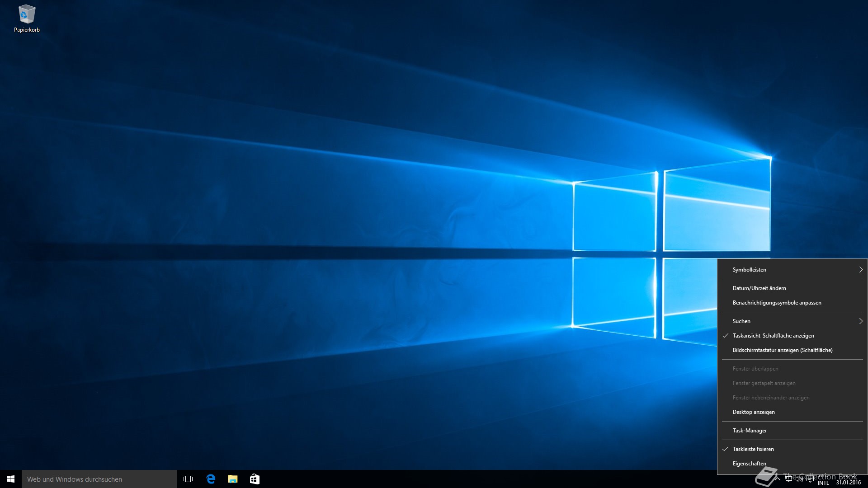The image size is (868, 488).
Task: Toggle Taskleiste fixieren option
Action: (x=753, y=449)
